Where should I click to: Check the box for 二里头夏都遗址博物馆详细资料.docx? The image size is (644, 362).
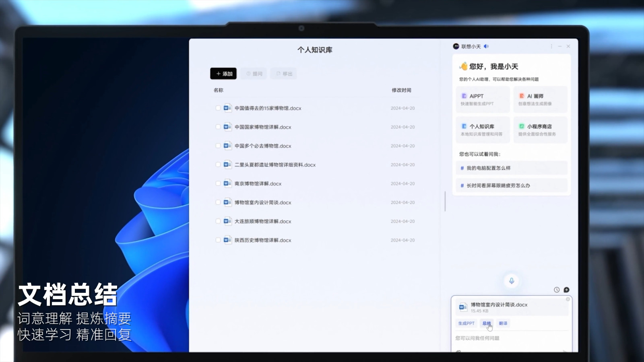(218, 165)
